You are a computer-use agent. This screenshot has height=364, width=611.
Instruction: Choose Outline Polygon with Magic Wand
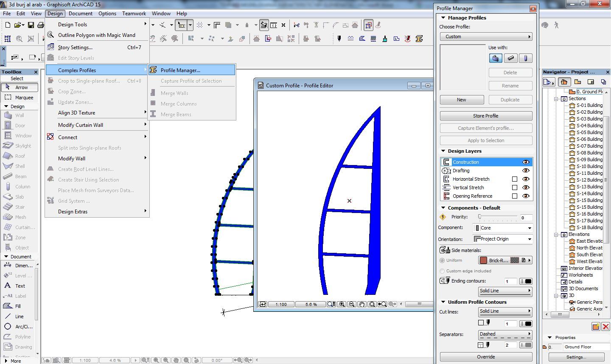97,35
